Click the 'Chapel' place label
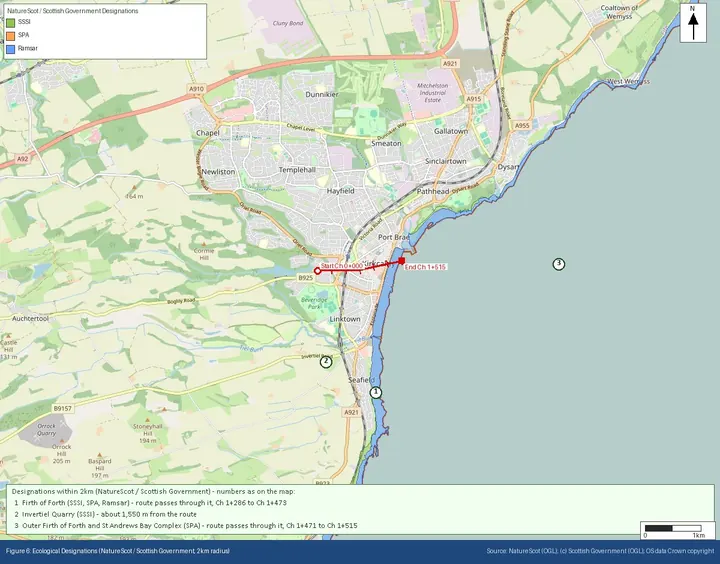The height and width of the screenshot is (564, 720). click(x=208, y=133)
